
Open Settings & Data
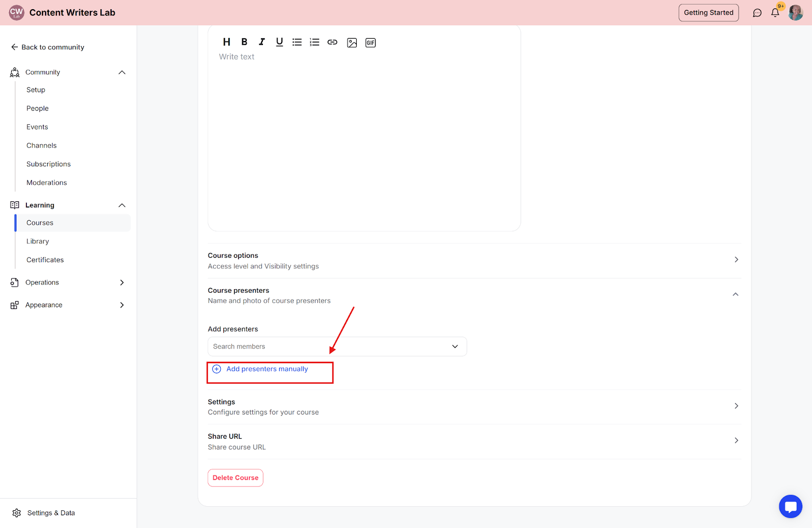(51, 513)
